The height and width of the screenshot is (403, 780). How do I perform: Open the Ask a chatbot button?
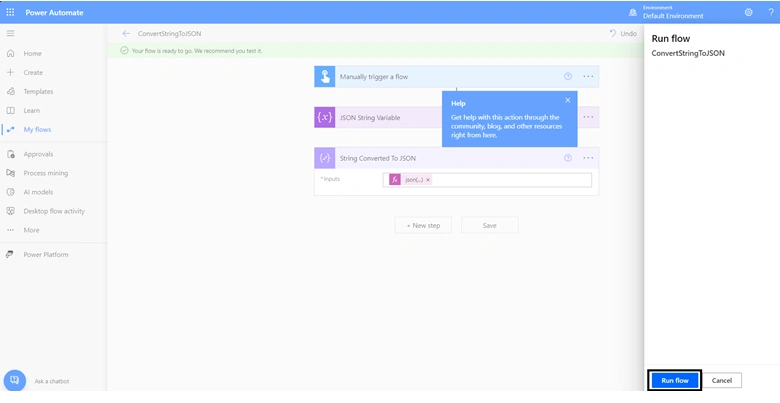click(14, 381)
